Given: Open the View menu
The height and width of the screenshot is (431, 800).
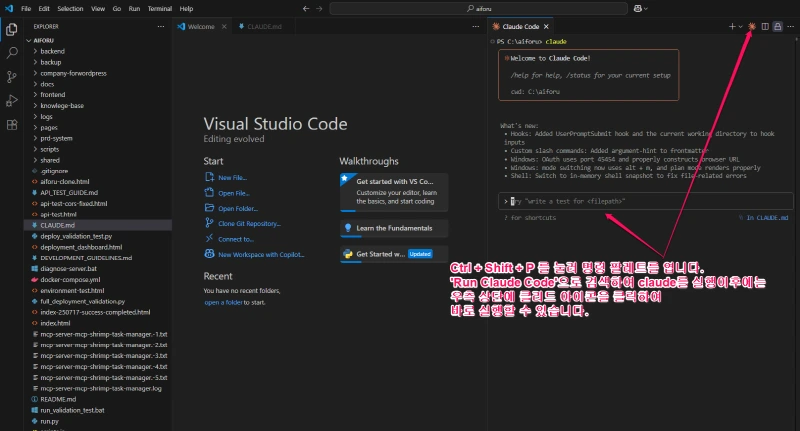Looking at the screenshot, I should tap(98, 9).
